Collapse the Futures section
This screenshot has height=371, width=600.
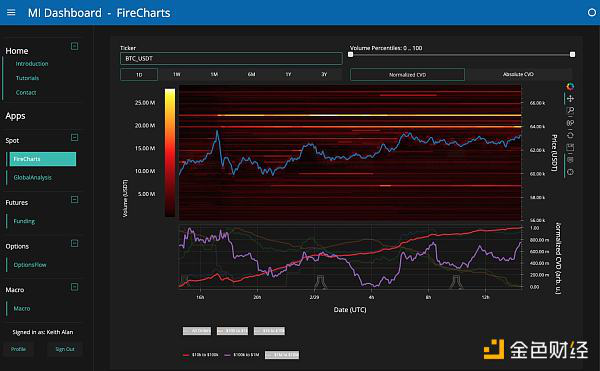point(75,200)
